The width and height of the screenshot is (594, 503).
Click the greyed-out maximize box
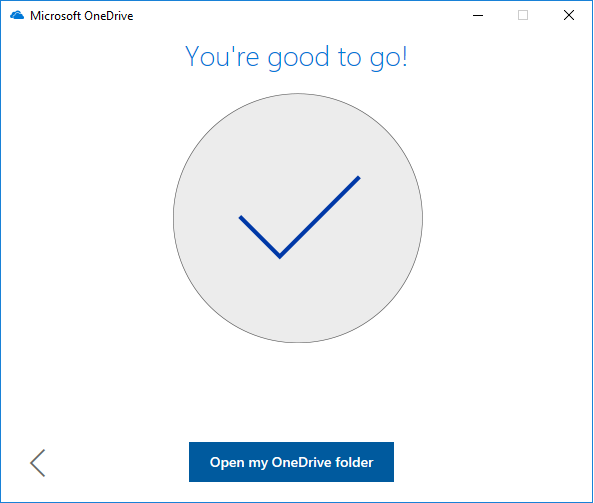[523, 16]
